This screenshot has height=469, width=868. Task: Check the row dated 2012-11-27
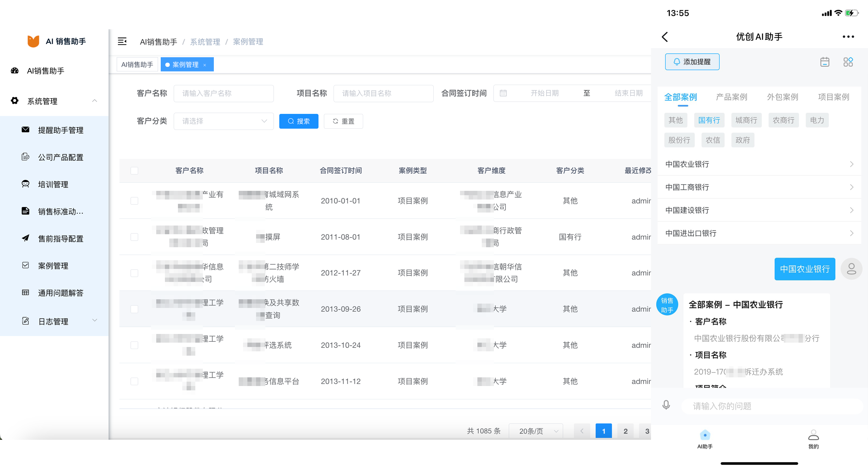pyautogui.click(x=135, y=273)
